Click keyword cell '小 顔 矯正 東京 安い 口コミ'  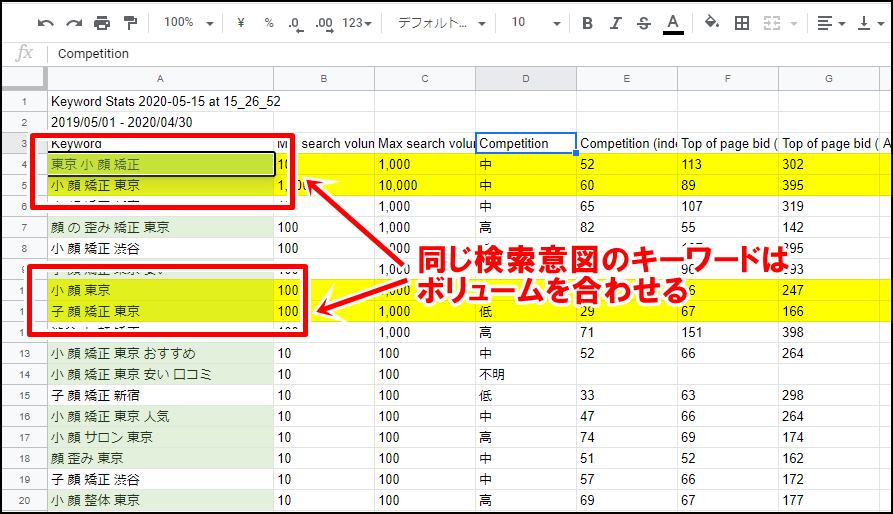[x=160, y=375]
